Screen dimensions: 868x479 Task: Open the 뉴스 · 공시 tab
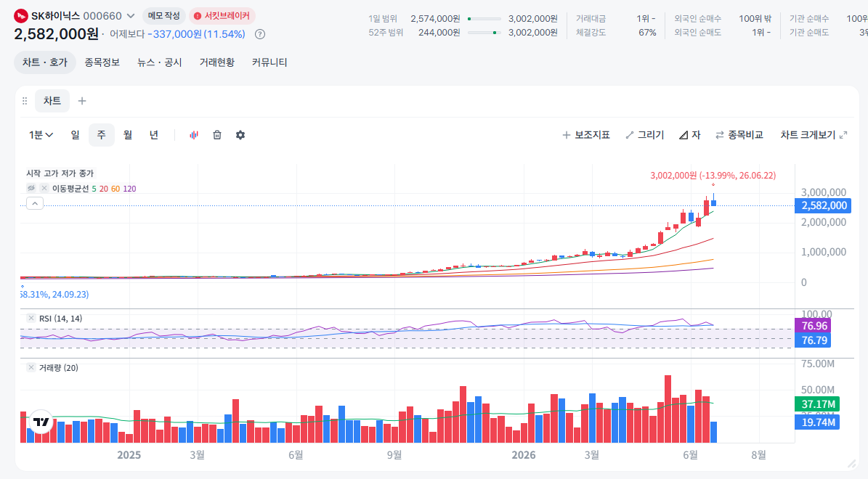[x=159, y=62]
